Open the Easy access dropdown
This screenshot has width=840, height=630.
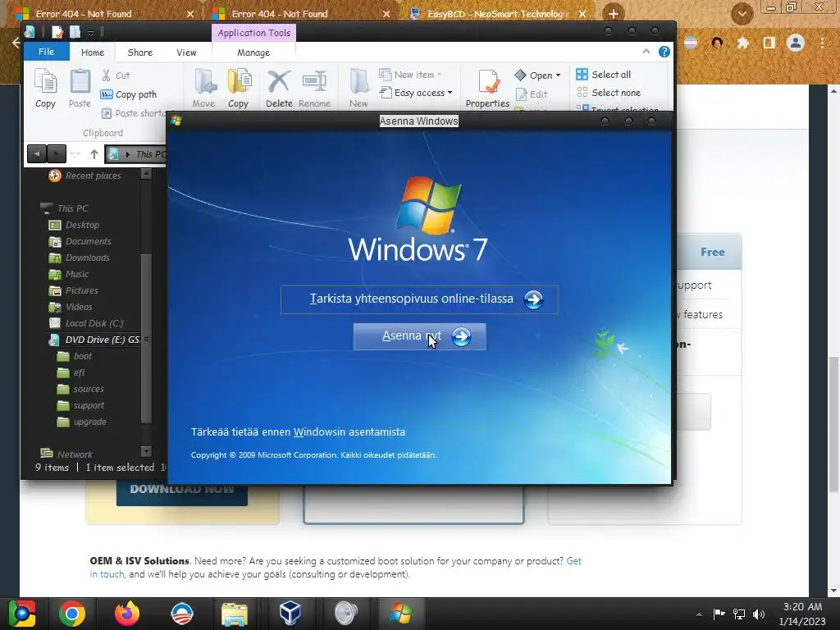[x=416, y=93]
